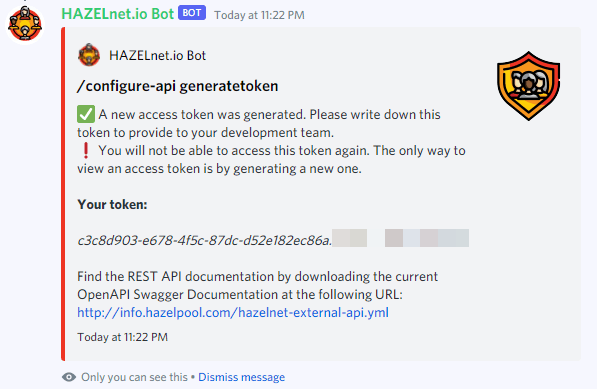Click the embed author name HAZELnet.io Bot
The height and width of the screenshot is (392, 597).
click(157, 56)
